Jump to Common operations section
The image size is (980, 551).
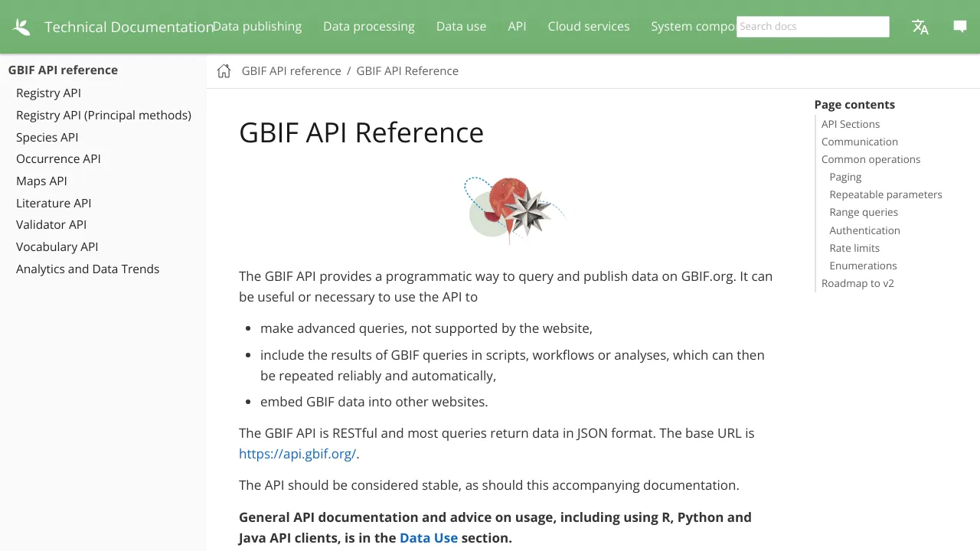(x=871, y=159)
